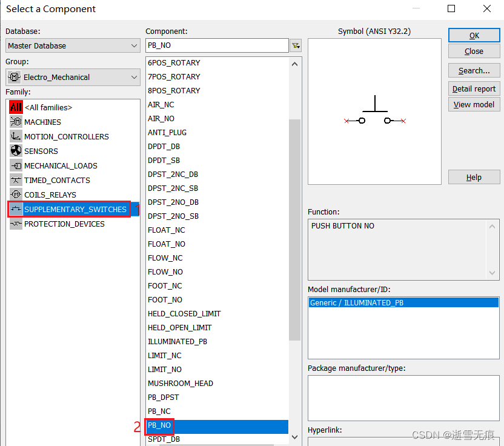Screen dimensions: 504x446
Task: Open Help for component selection
Action: [x=474, y=177]
